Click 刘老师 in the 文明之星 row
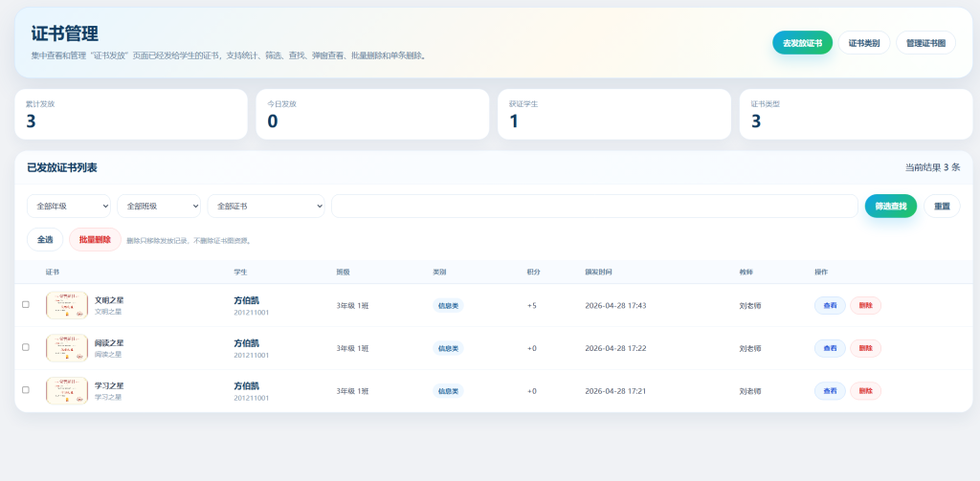This screenshot has width=980, height=481. [750, 305]
